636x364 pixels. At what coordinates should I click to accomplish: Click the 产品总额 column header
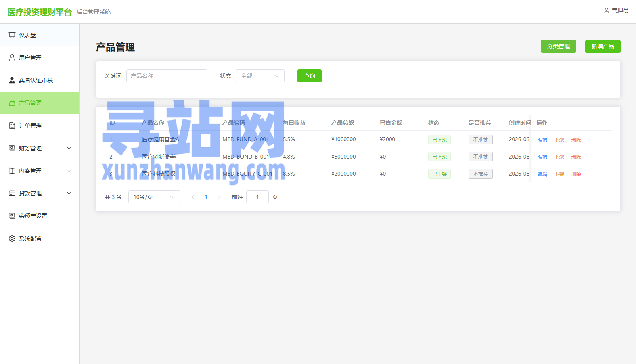[343, 123]
